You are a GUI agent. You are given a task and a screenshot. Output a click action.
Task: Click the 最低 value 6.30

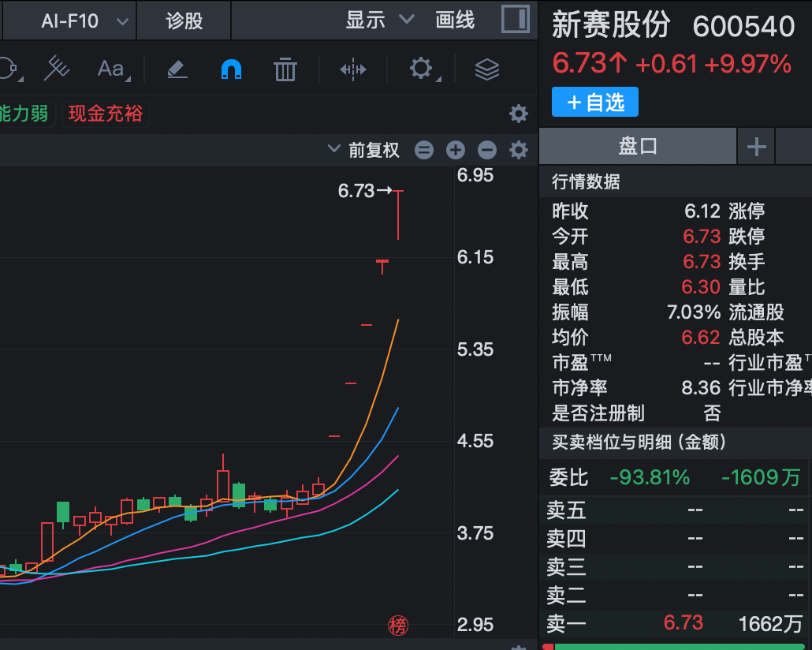(701, 286)
